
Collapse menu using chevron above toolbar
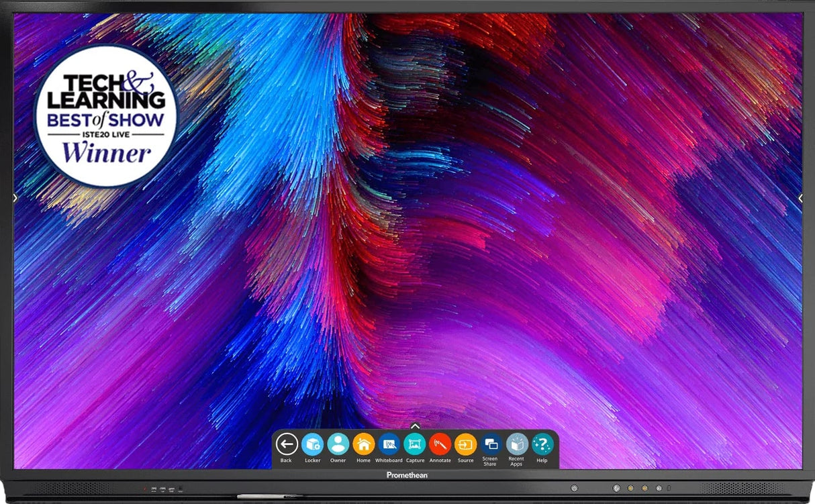click(415, 425)
